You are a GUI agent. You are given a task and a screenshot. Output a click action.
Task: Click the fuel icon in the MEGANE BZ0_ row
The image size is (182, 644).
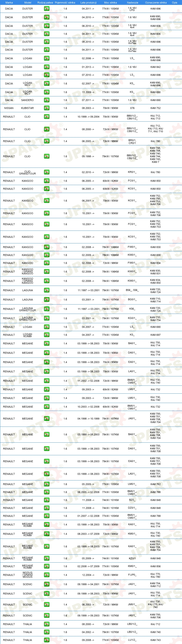pos(47,500)
